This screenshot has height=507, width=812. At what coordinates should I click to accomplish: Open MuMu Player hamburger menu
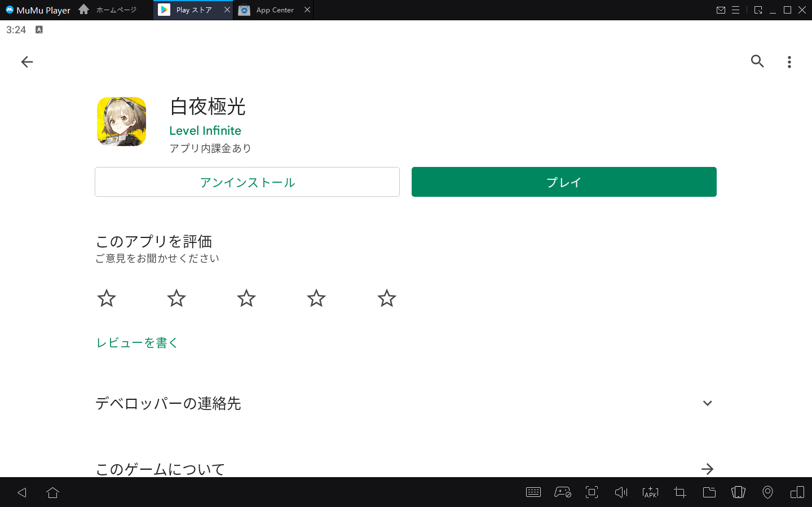[x=736, y=10]
